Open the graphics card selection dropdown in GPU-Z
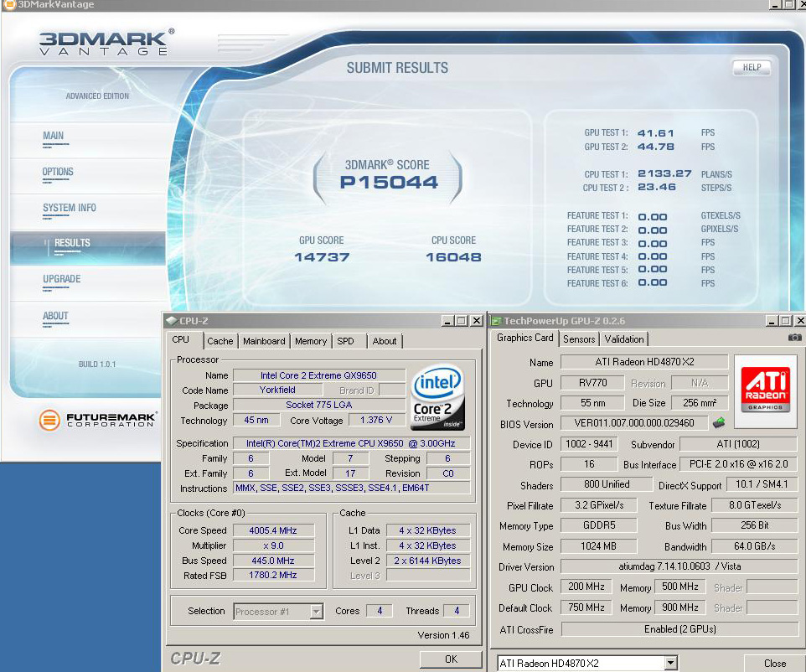 (670, 663)
